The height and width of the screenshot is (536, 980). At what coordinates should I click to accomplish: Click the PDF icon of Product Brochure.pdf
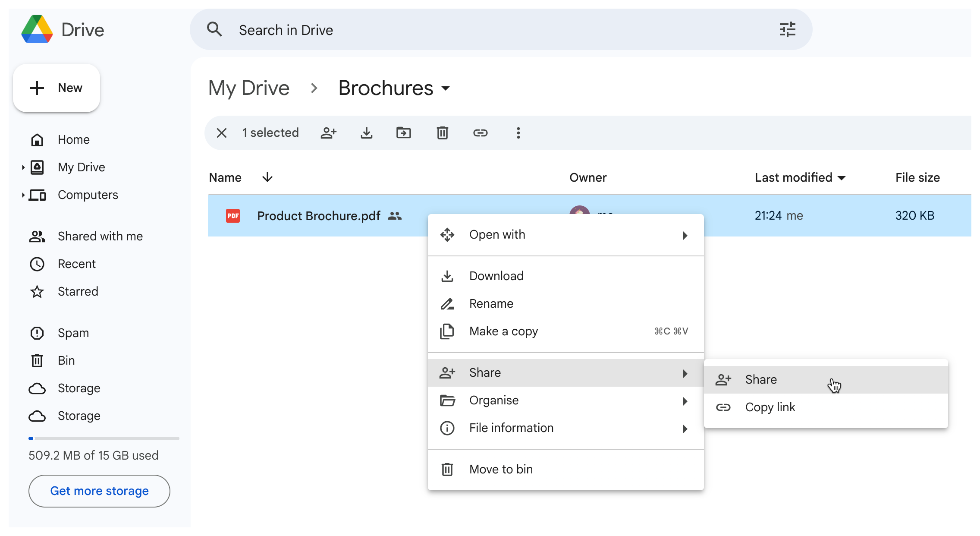coord(233,216)
